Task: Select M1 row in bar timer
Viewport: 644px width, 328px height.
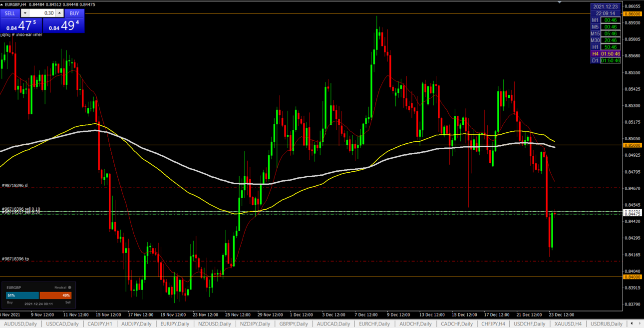Action: 606,20
